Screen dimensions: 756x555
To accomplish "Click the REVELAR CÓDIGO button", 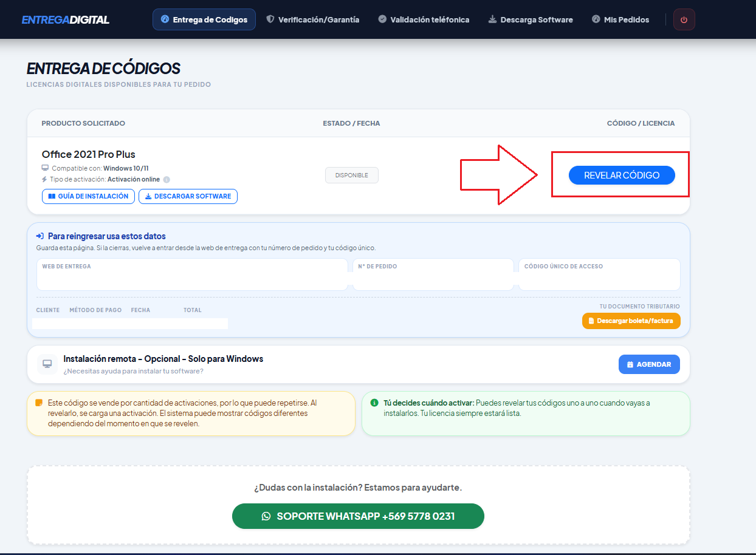I will point(622,175).
